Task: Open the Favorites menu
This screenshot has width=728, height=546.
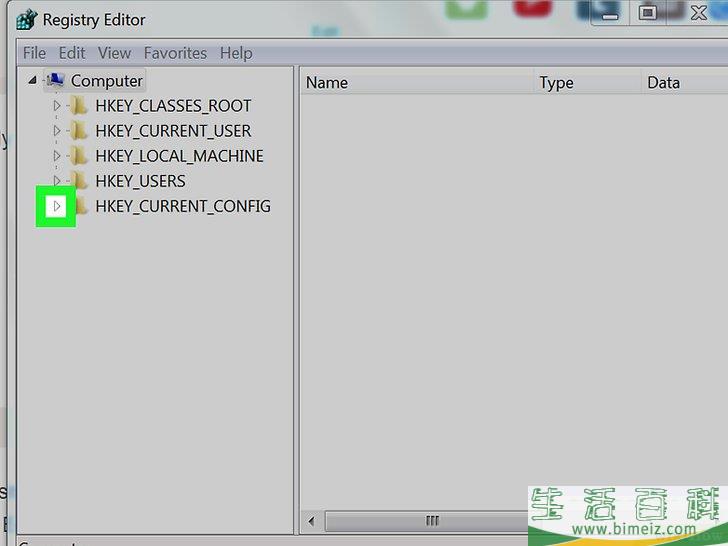Action: click(176, 53)
